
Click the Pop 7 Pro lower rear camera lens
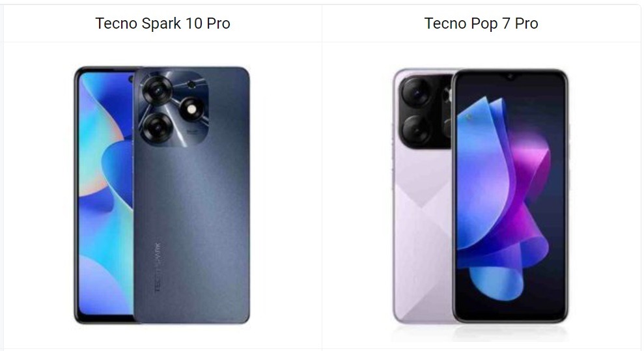[417, 130]
